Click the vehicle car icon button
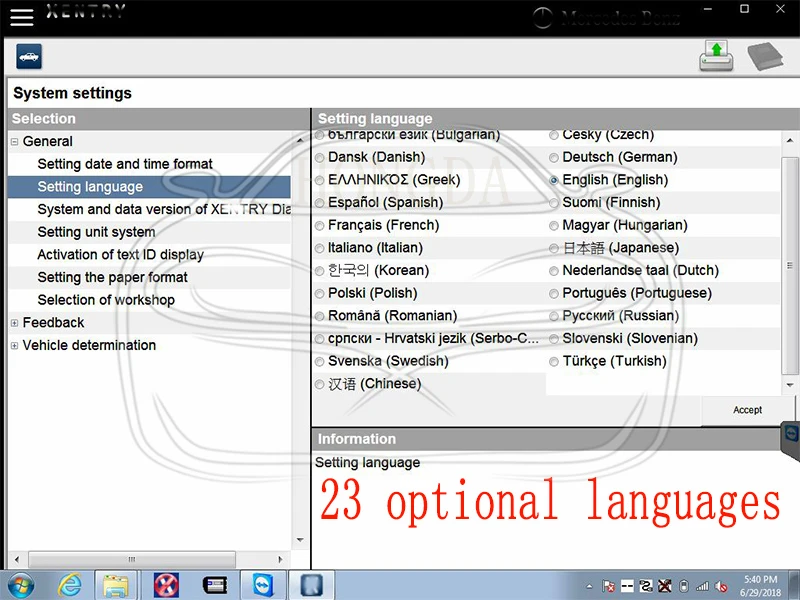 [29, 57]
